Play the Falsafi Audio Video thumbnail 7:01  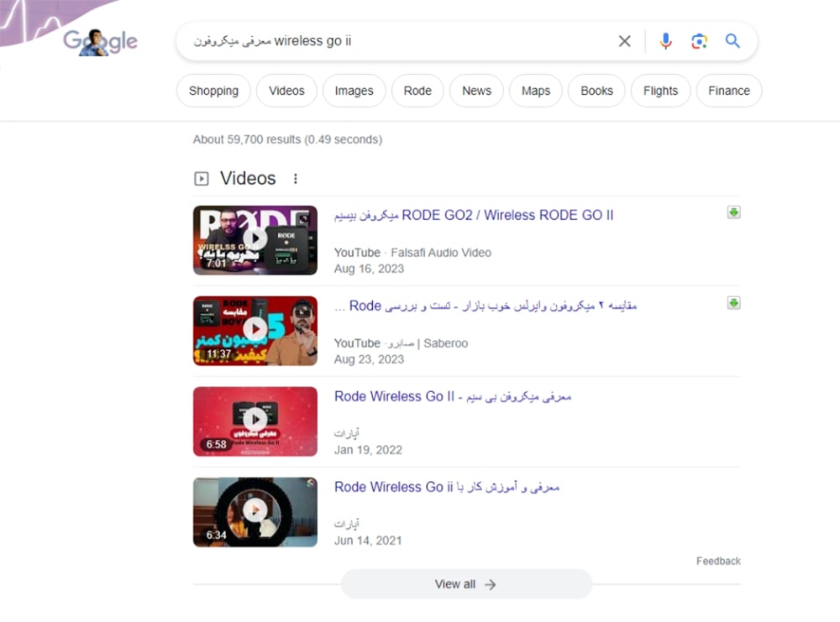[255, 240]
